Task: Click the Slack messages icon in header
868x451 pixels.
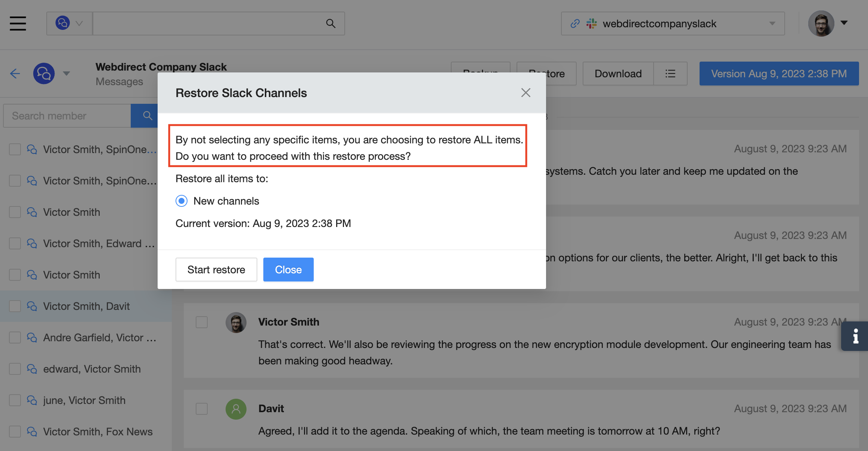Action: tap(44, 74)
